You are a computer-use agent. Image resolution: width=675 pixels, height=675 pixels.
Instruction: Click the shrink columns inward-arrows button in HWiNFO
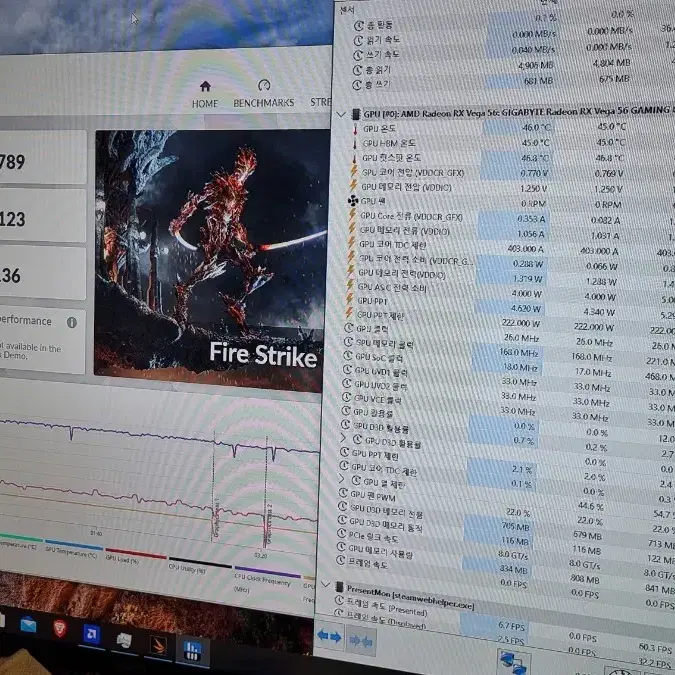(361, 641)
